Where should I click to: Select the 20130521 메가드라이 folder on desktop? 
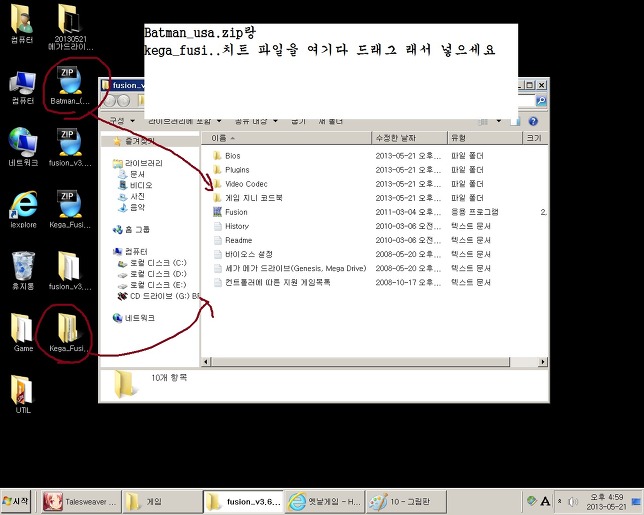point(70,27)
